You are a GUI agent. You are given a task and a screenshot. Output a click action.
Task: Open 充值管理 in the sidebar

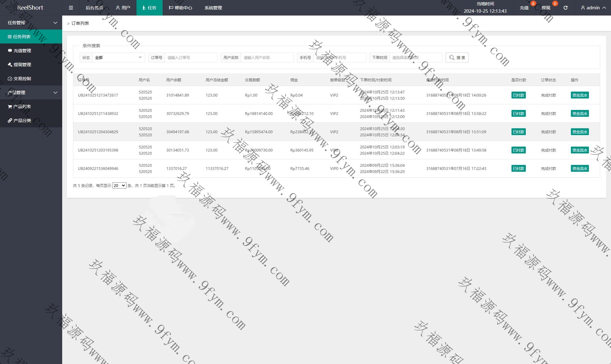pyautogui.click(x=22, y=51)
